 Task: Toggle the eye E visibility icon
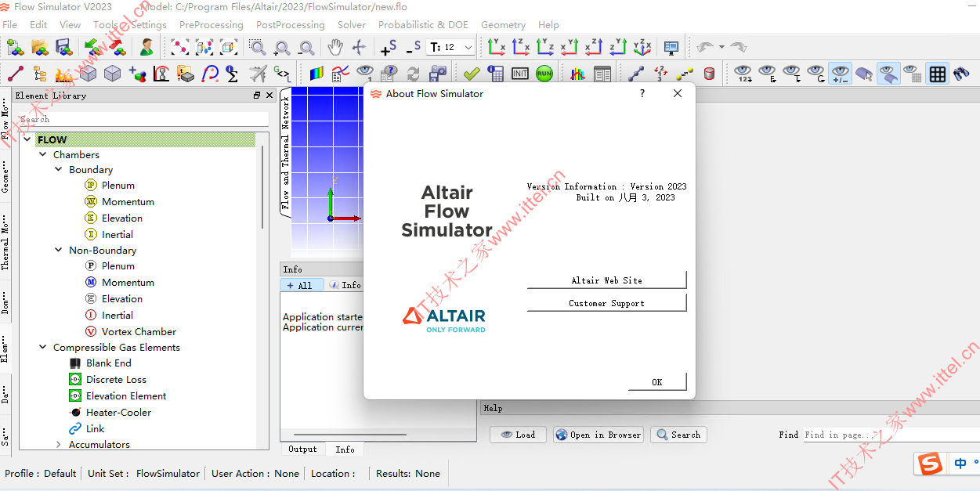pyautogui.click(x=768, y=74)
